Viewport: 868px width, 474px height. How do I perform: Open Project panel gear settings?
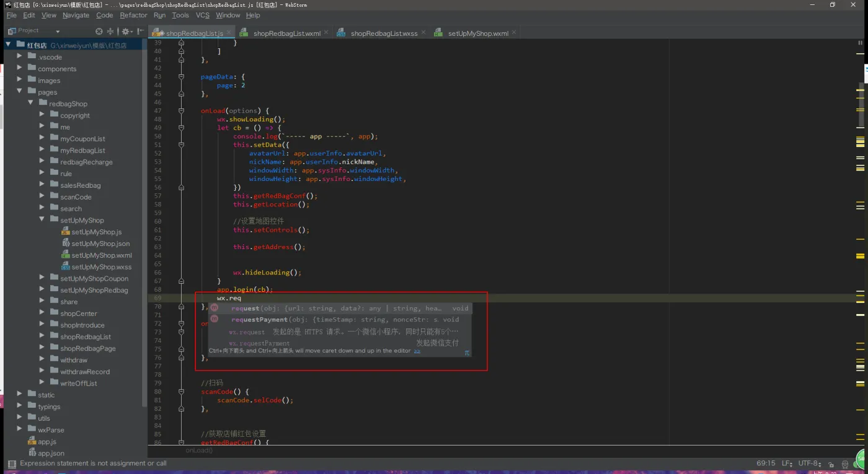coord(126,31)
